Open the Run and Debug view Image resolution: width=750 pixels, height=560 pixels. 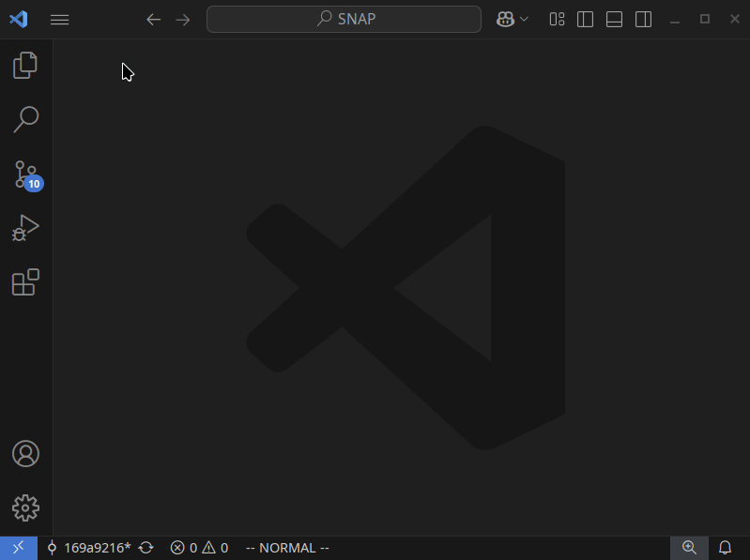[x=25, y=228]
